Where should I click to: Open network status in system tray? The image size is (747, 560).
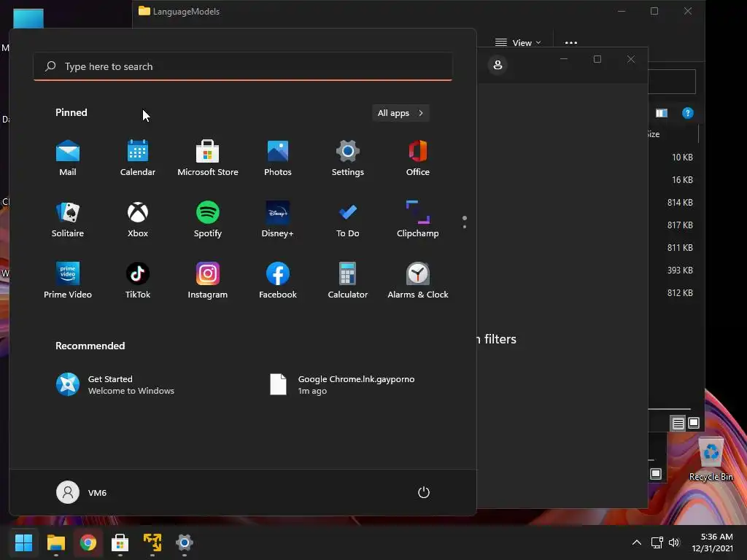657,542
